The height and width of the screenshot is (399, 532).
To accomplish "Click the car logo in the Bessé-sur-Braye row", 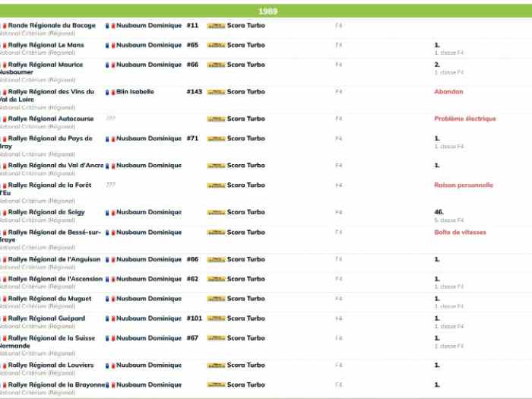I will 216,233.
